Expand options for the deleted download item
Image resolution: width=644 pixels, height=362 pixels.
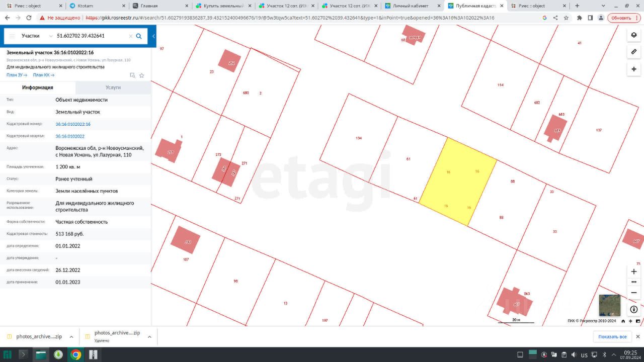(149, 336)
